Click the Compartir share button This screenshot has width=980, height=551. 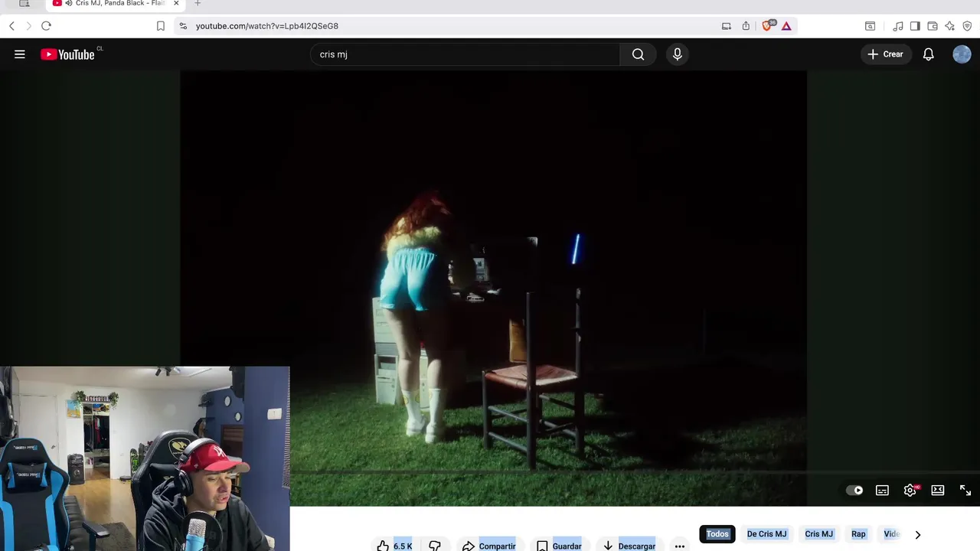click(x=488, y=546)
